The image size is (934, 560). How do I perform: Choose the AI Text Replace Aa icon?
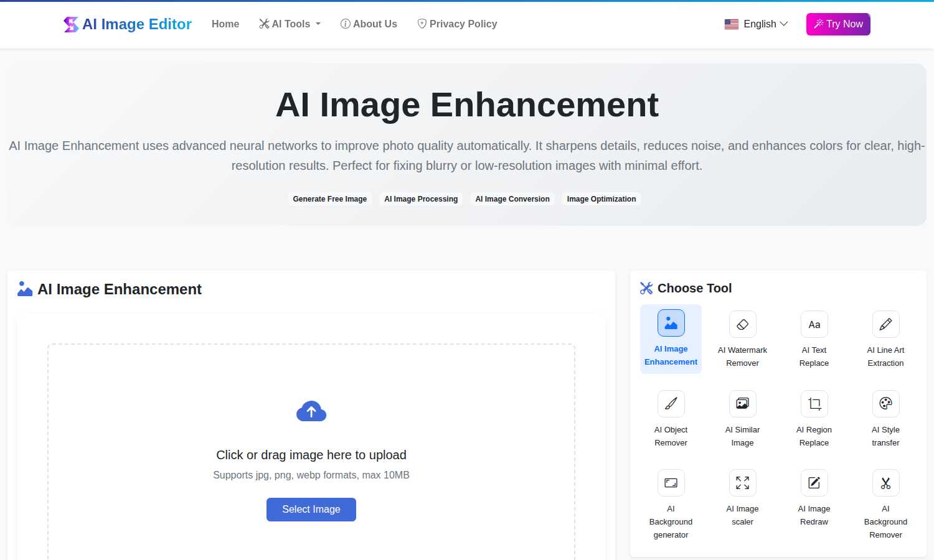click(x=814, y=324)
